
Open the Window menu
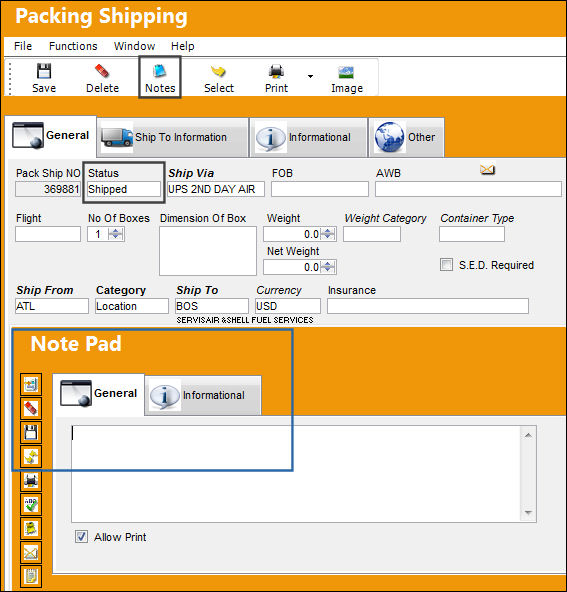tap(134, 46)
